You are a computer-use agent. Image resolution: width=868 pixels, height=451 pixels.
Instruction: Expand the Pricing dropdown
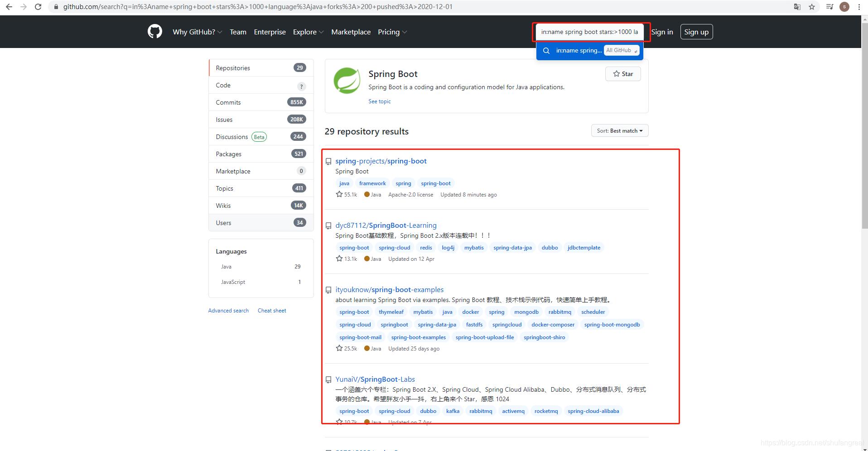coord(392,32)
